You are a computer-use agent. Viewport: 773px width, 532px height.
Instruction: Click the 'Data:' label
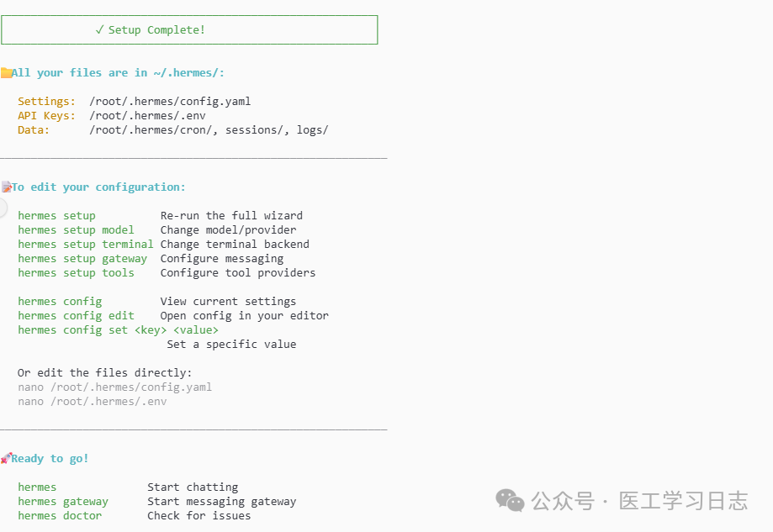coord(34,130)
